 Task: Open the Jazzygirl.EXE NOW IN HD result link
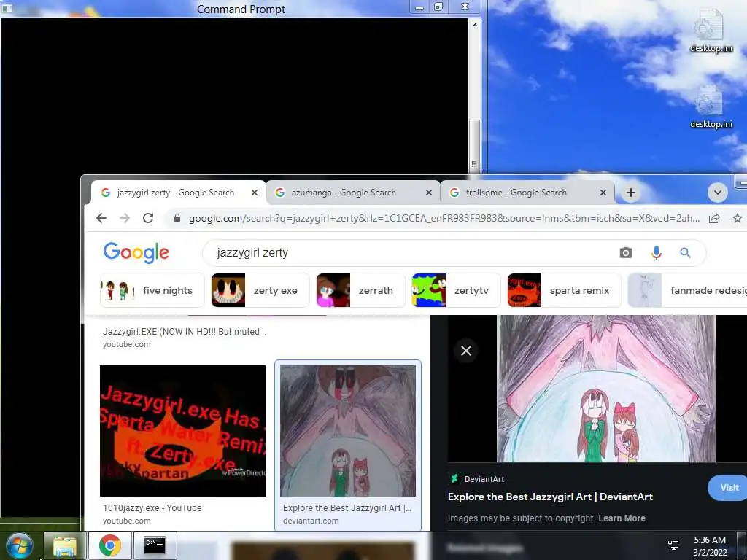coord(186,332)
